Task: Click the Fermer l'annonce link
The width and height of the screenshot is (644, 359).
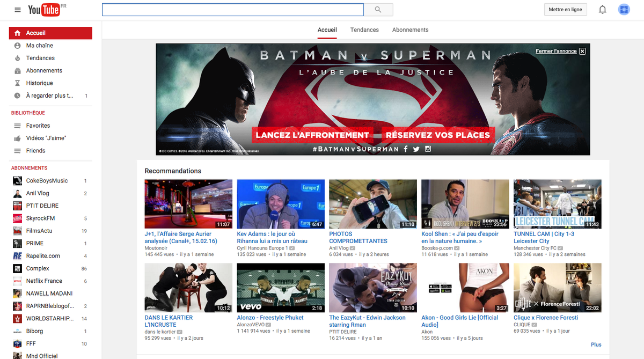Action: 556,52
